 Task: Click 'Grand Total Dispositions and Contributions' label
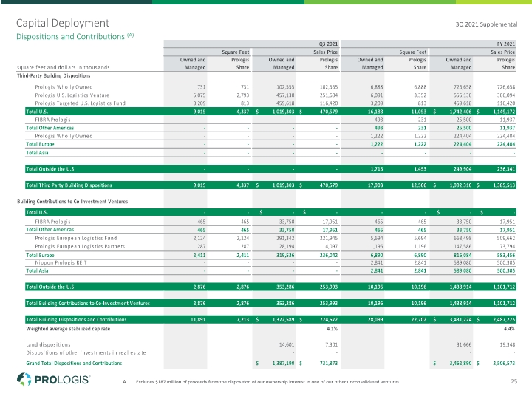pyautogui.click(x=74, y=364)
